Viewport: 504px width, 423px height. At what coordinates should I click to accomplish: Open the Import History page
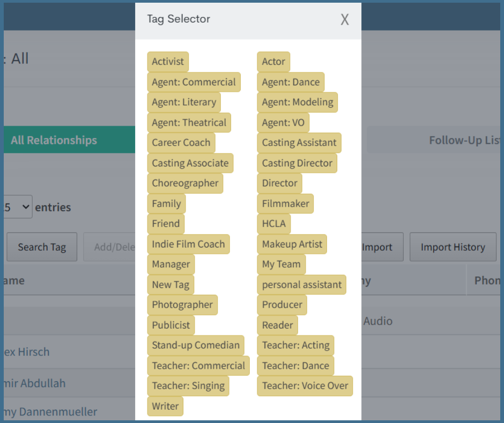(x=453, y=247)
